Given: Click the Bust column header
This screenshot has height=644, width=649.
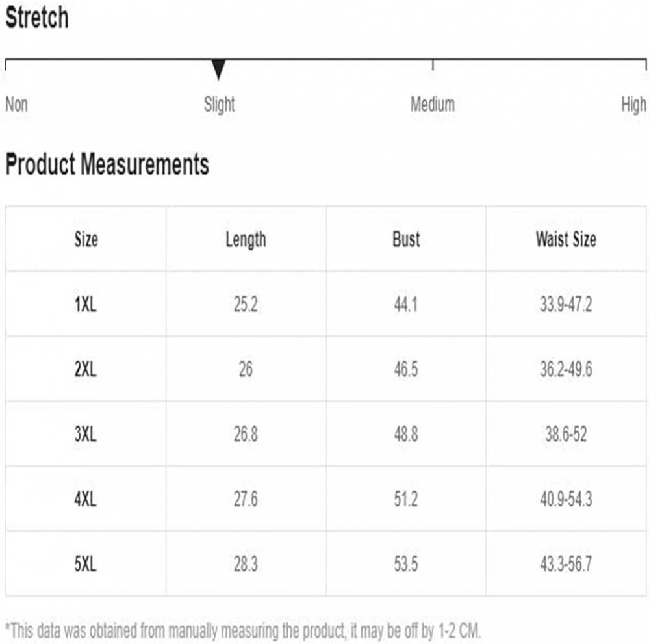Looking at the screenshot, I should click(406, 239).
